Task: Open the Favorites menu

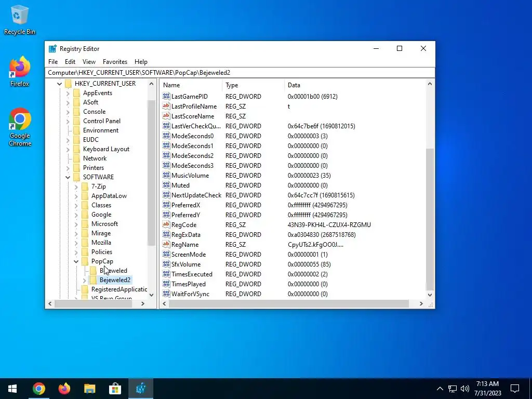Action: (115, 62)
